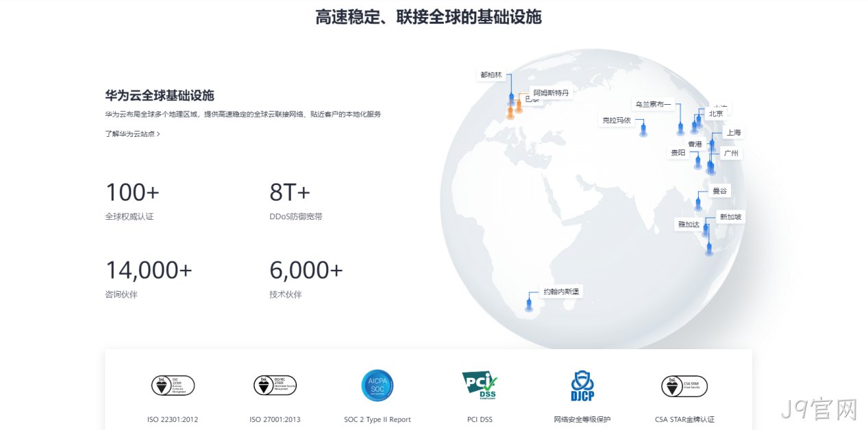868x430 pixels.
Task: Select the 'DDoS防御宽带' label
Action: coord(296,216)
